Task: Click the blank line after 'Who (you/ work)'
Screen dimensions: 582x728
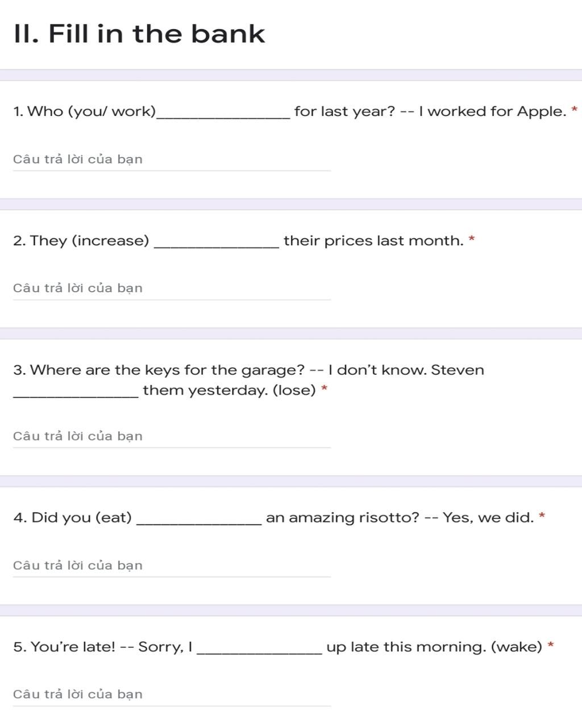Action: click(224, 117)
